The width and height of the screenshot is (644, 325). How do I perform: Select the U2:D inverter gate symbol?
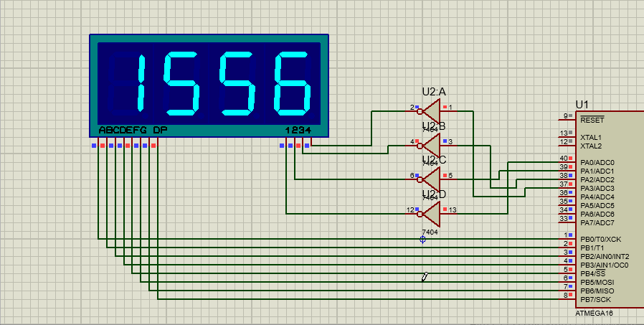pyautogui.click(x=430, y=214)
